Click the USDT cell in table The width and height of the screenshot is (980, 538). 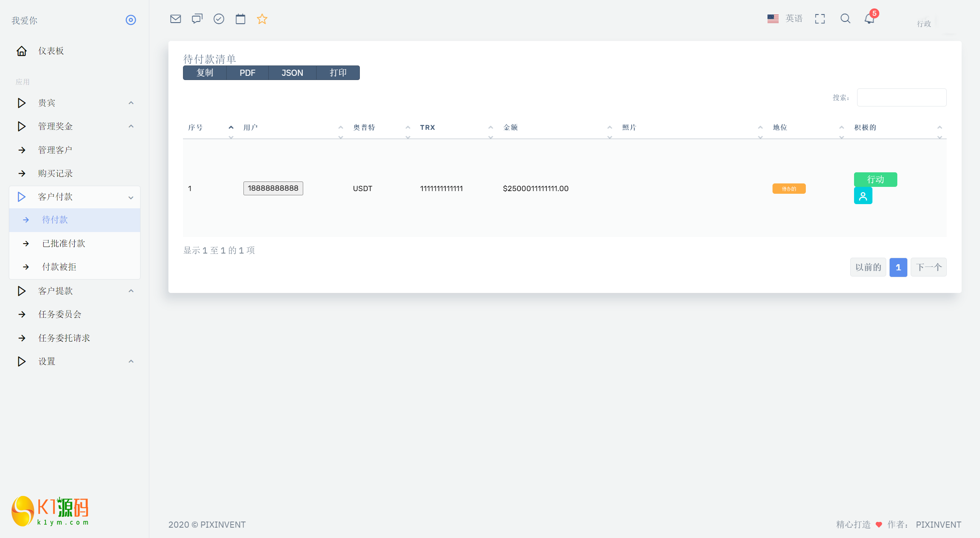click(363, 188)
